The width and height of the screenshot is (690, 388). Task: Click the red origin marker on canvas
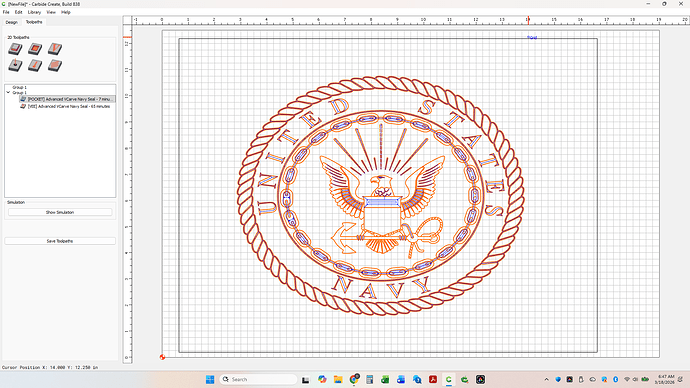pyautogui.click(x=162, y=357)
